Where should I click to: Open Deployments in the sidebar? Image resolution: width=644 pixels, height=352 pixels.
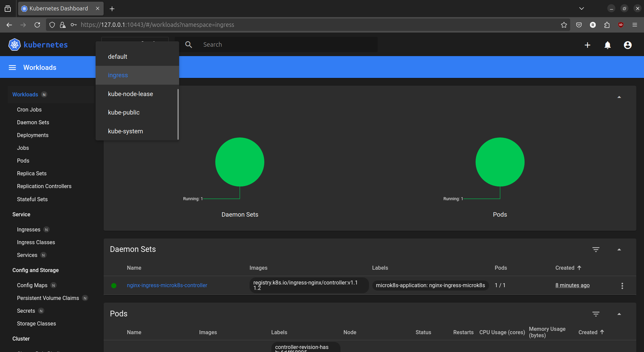tap(33, 135)
